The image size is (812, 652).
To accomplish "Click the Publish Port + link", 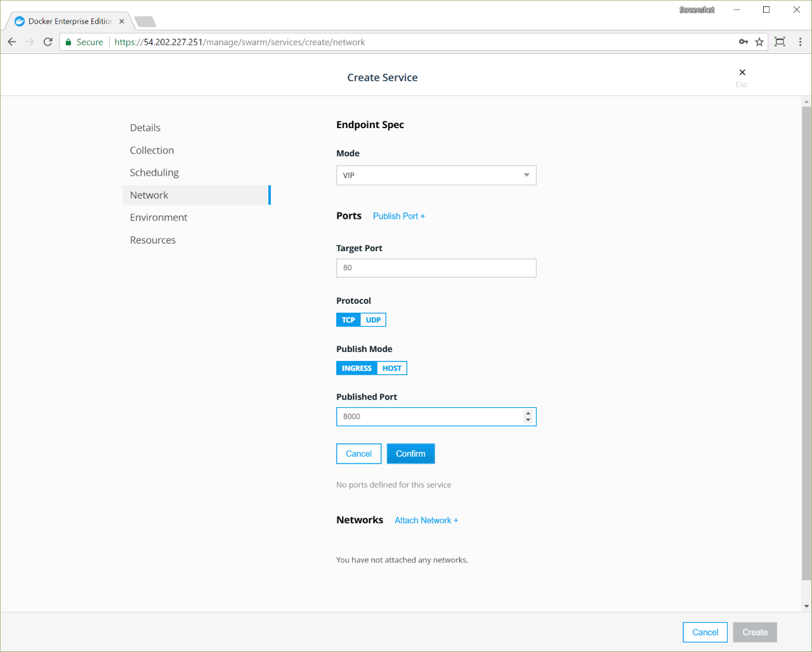I will pos(398,216).
